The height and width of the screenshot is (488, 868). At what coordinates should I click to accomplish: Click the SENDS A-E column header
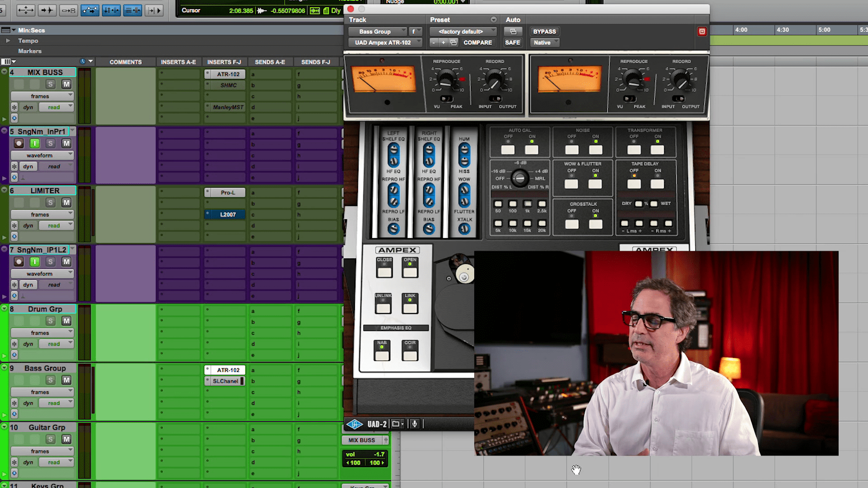(270, 62)
